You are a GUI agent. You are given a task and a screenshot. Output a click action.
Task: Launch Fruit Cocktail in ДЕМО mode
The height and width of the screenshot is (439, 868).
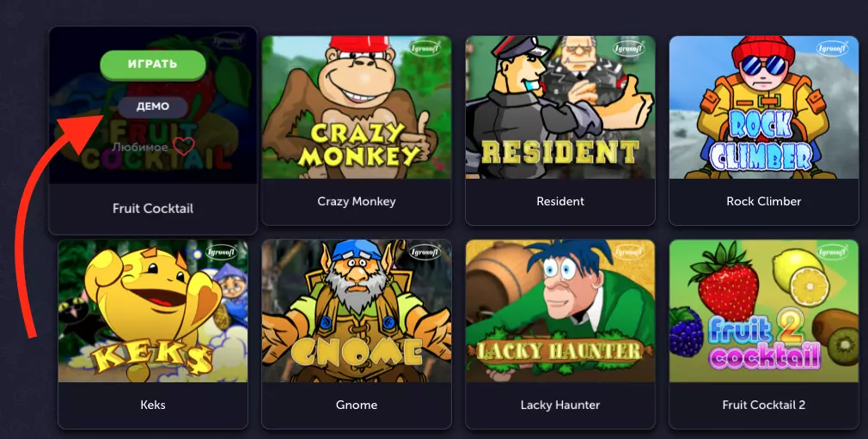[153, 107]
